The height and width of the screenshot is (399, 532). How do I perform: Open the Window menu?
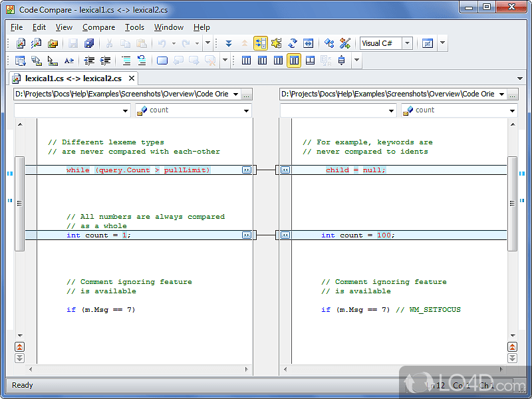pos(169,27)
